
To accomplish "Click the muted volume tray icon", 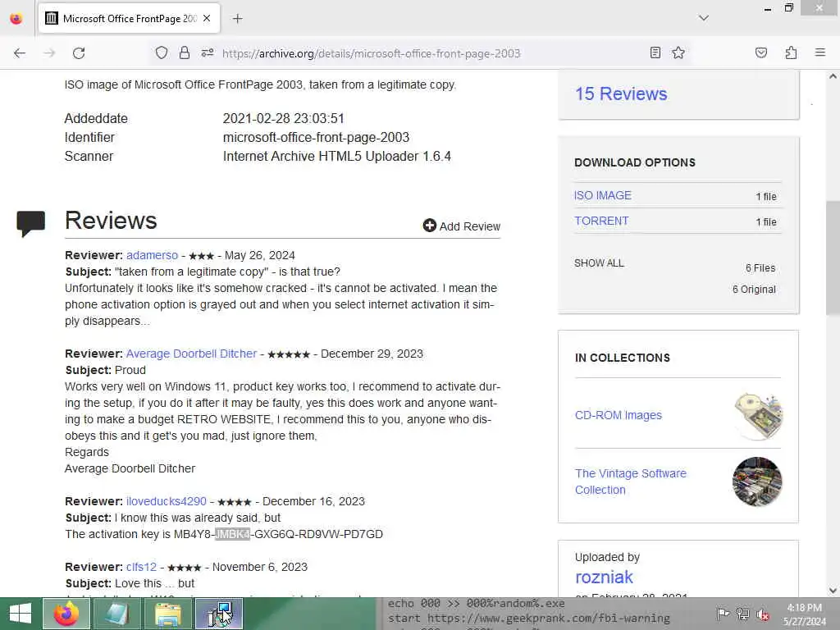I will 762,614.
